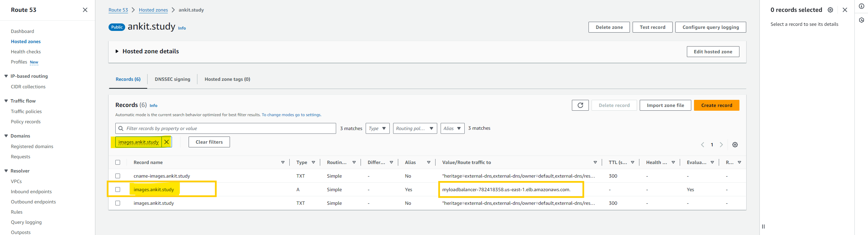
Task: Open Inbound endpoints in the sidebar
Action: point(31,192)
